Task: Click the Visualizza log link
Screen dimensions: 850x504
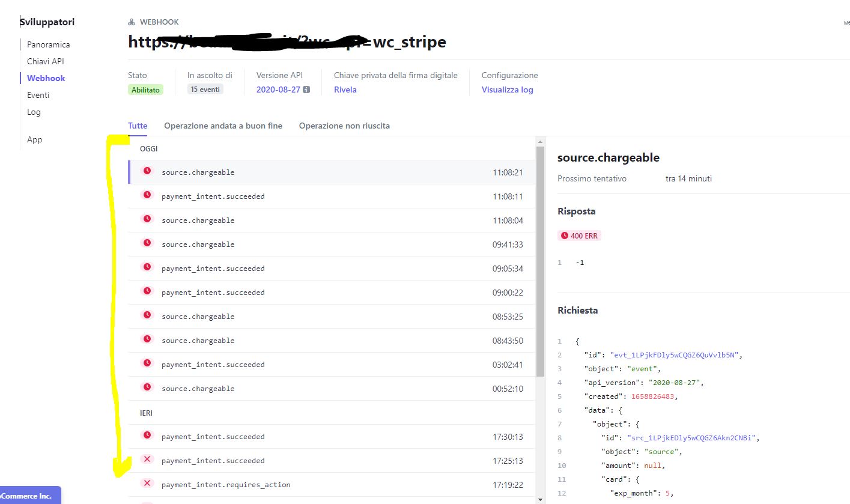Action: coord(507,90)
